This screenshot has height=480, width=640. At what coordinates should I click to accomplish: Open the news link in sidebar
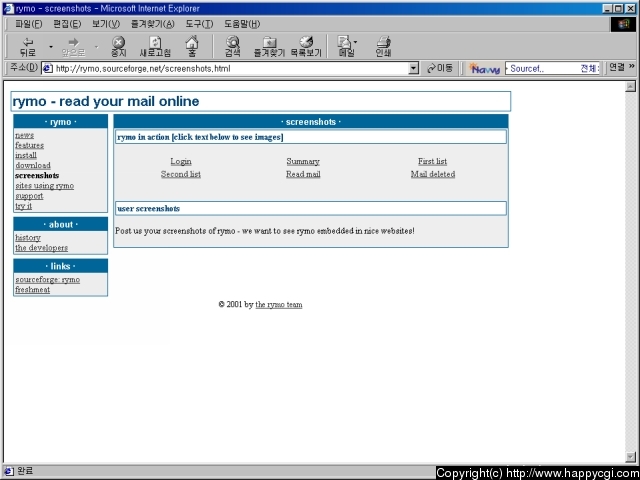(x=24, y=135)
